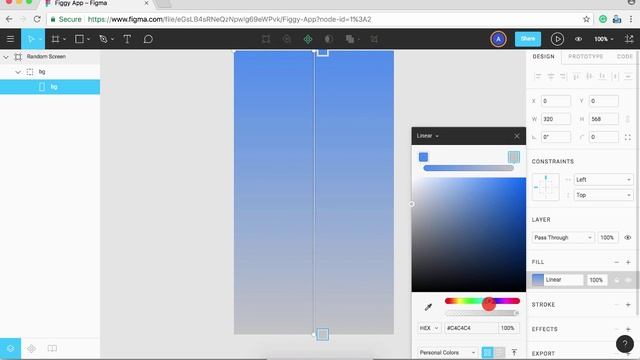640x360 pixels.
Task: Add a new fill with plus icon
Action: coord(628,262)
